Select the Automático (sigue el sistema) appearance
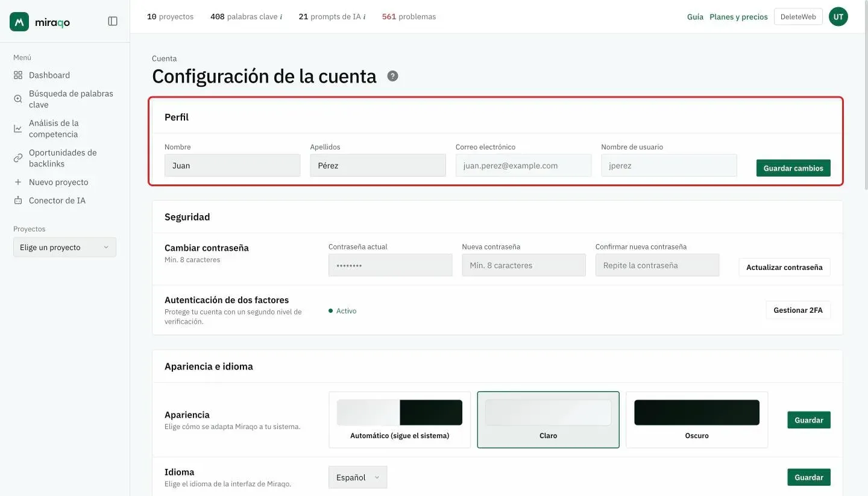Image resolution: width=868 pixels, height=496 pixels. point(400,420)
